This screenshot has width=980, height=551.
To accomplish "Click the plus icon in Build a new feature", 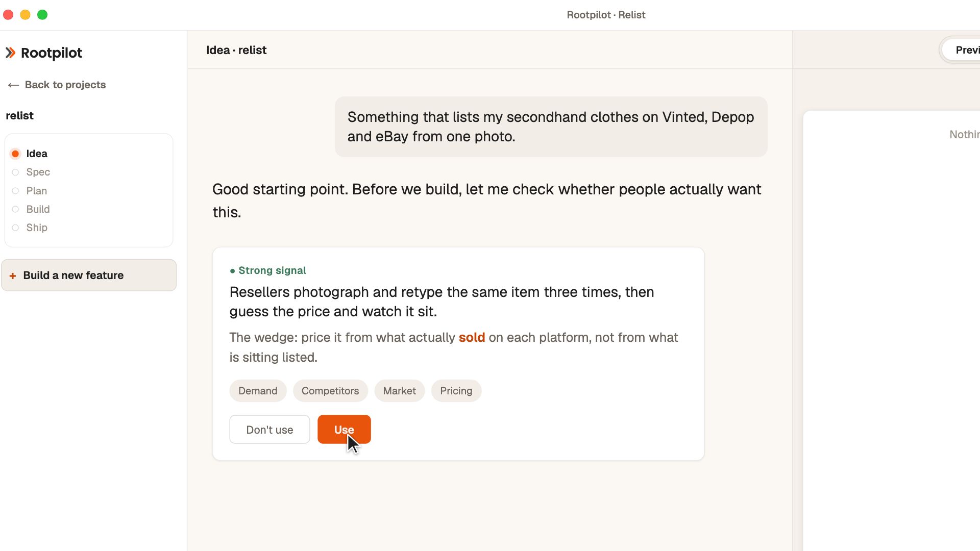I will 13,275.
